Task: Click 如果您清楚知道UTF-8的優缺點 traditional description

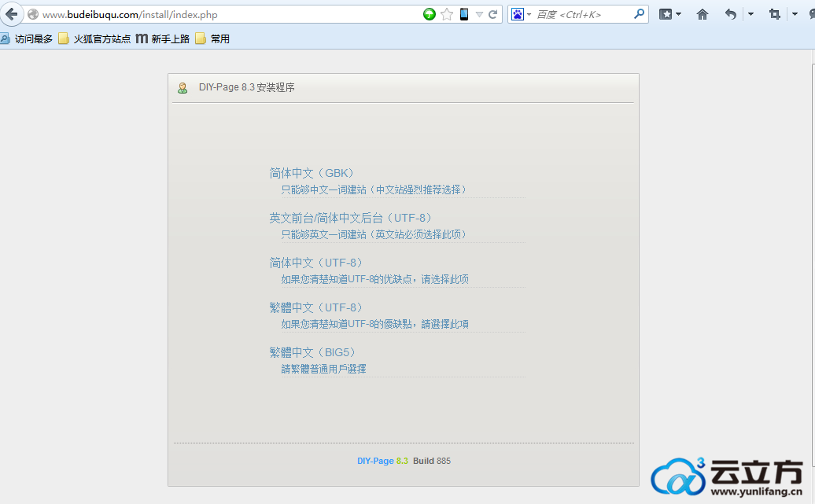Action: (374, 324)
